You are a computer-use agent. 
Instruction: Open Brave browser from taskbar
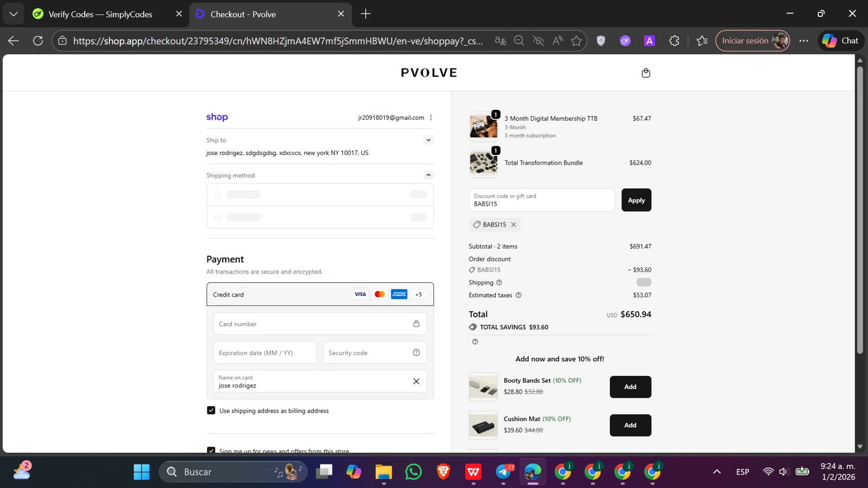click(x=444, y=472)
